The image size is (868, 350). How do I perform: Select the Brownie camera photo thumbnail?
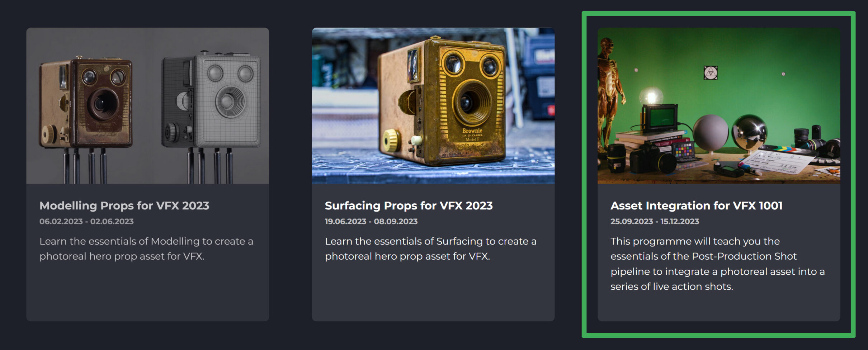click(x=433, y=106)
